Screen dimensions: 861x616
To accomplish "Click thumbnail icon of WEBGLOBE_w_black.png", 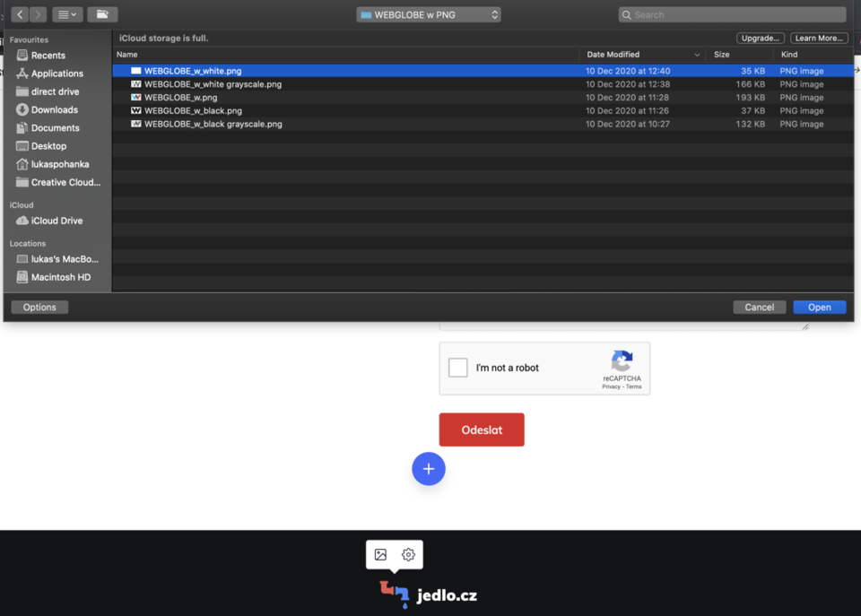I will (x=135, y=110).
